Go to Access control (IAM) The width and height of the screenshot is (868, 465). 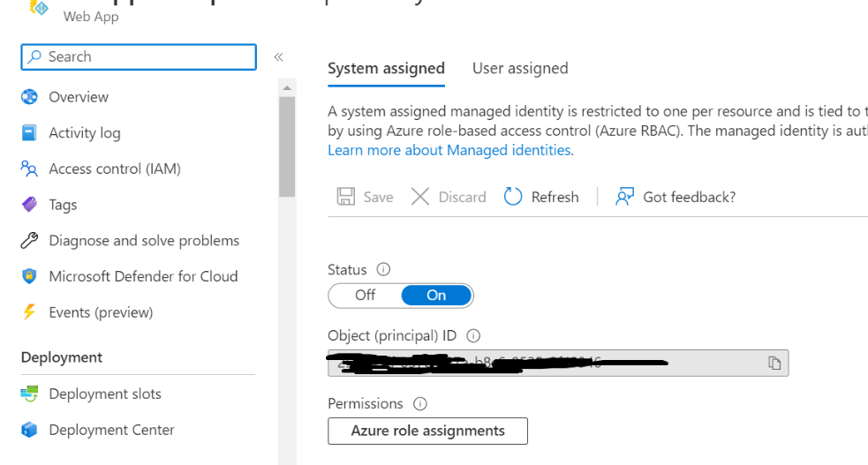[115, 169]
